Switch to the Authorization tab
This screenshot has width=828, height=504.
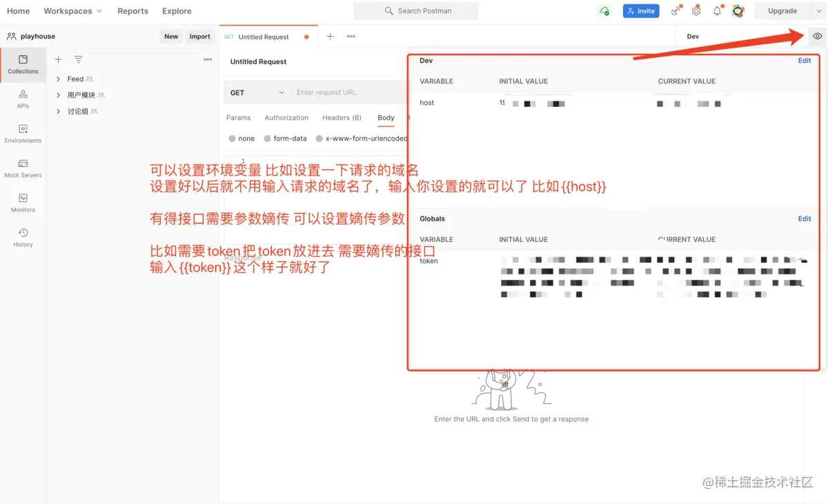tap(286, 118)
